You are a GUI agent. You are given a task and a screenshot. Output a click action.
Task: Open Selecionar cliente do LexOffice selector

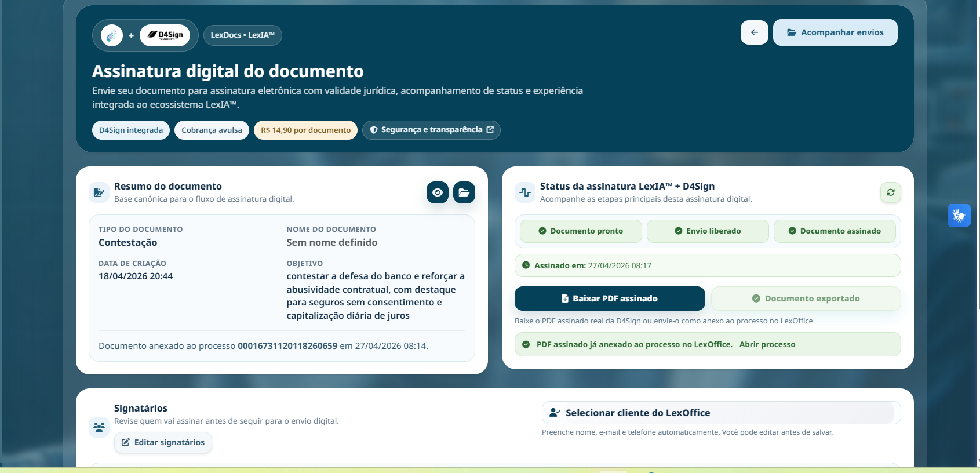tap(722, 413)
